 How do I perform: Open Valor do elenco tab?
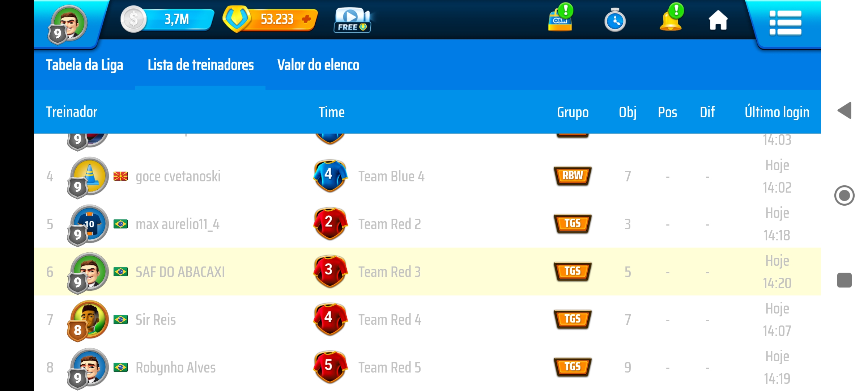[318, 65]
